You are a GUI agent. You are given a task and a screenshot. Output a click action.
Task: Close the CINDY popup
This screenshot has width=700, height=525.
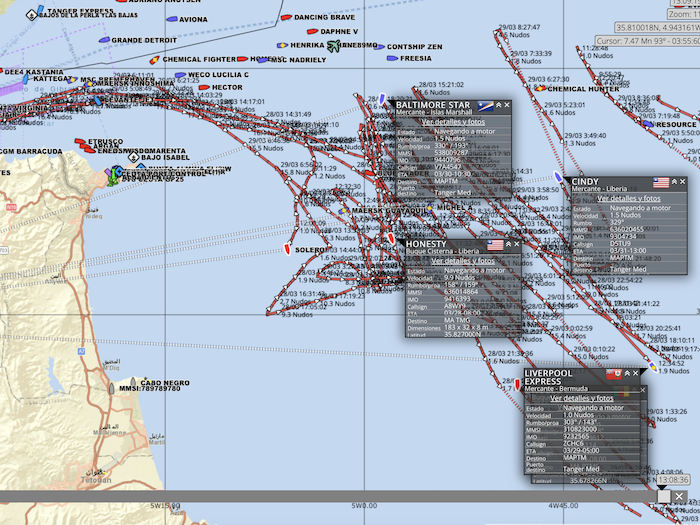click(682, 182)
